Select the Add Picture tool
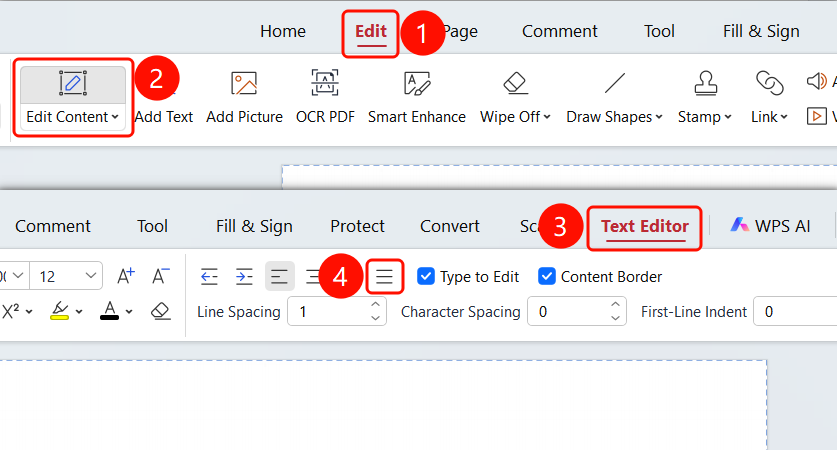Screen dimensions: 837x450 tap(244, 97)
